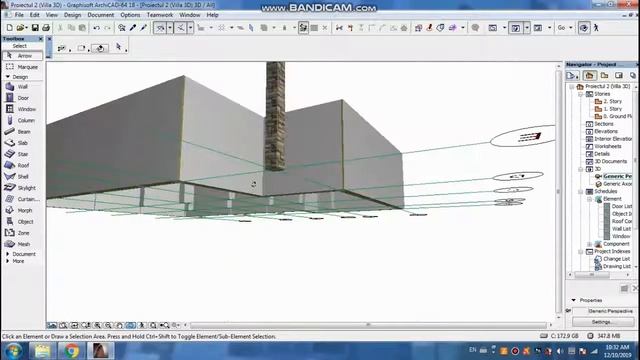
Task: Click the horizontal scrollbar below 3D view
Action: pos(369,325)
